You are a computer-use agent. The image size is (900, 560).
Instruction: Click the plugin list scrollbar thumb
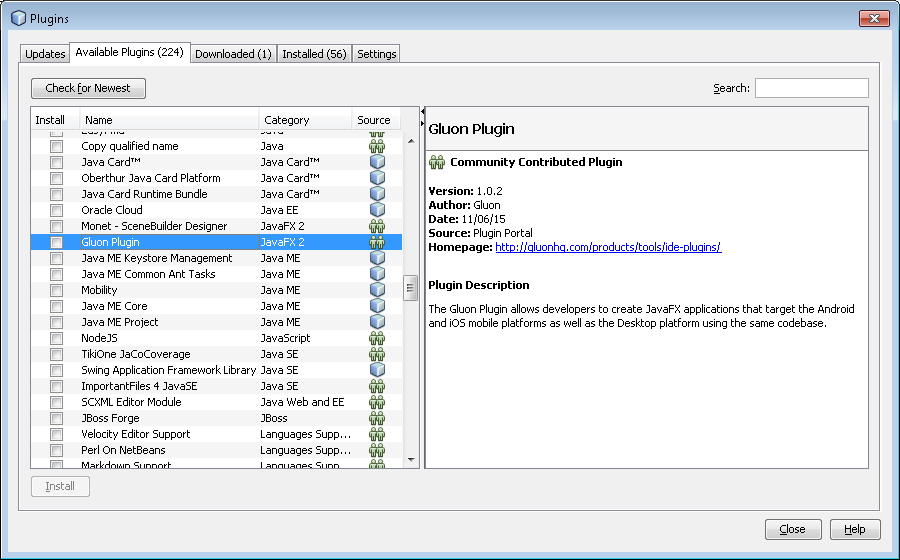[410, 288]
